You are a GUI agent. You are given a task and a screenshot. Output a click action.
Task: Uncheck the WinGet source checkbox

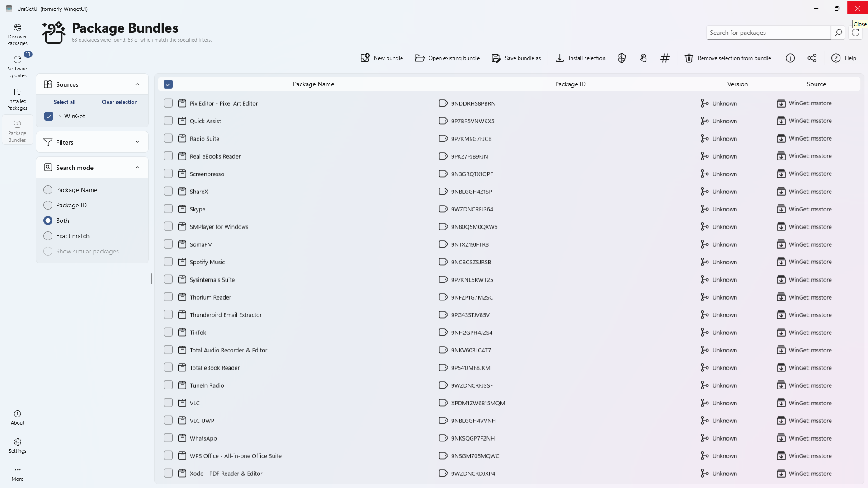49,116
